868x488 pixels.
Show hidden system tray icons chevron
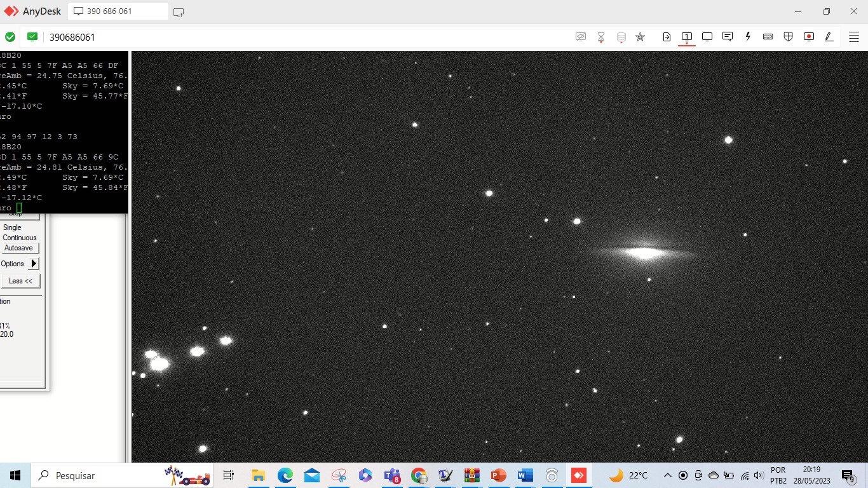point(667,475)
